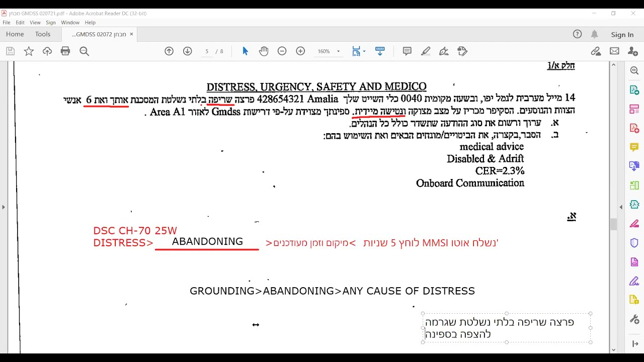Switch to the Home tab
This screenshot has width=644, height=362.
(15, 34)
